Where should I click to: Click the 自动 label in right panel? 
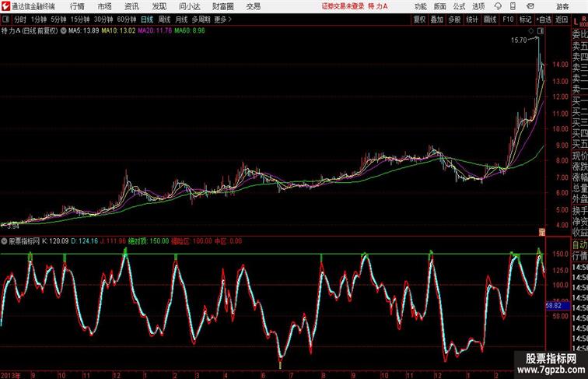coord(579,244)
